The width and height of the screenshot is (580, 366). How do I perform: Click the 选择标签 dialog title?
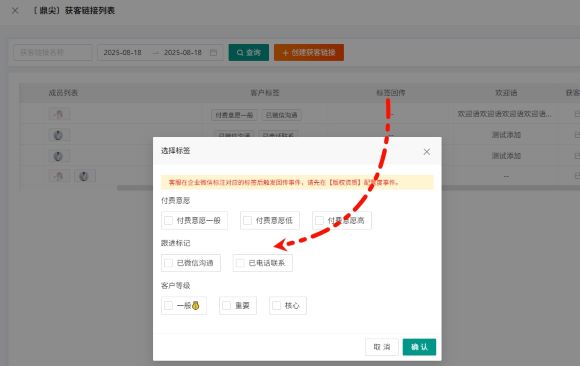175,151
